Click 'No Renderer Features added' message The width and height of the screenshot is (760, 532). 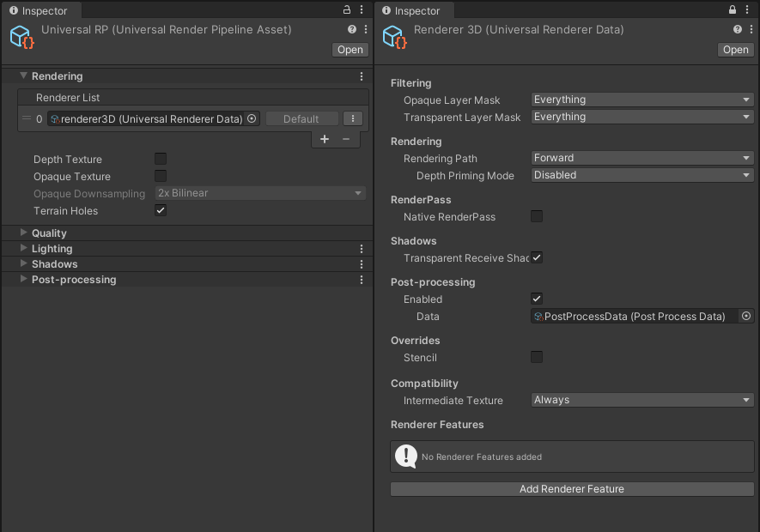[482, 456]
